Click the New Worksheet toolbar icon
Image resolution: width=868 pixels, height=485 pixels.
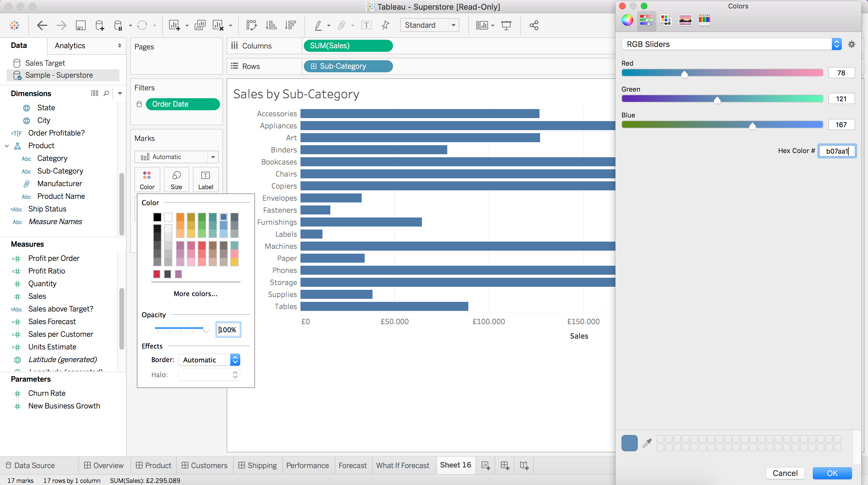[x=175, y=25]
